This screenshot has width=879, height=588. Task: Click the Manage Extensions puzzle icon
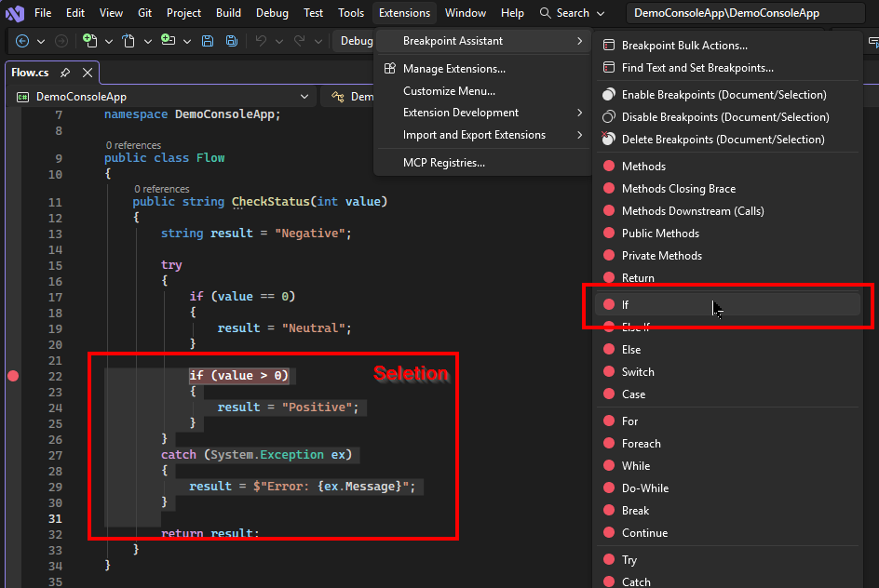pyautogui.click(x=389, y=68)
